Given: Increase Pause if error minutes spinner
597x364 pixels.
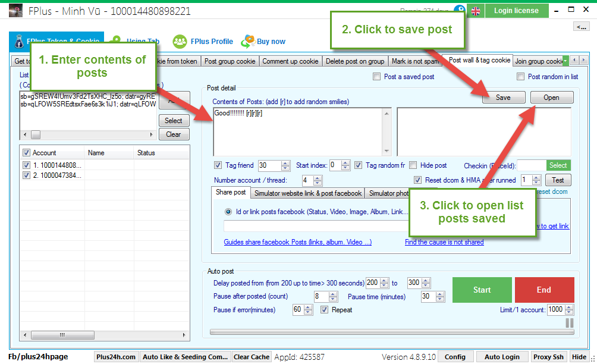Looking at the screenshot, I should (309, 307).
